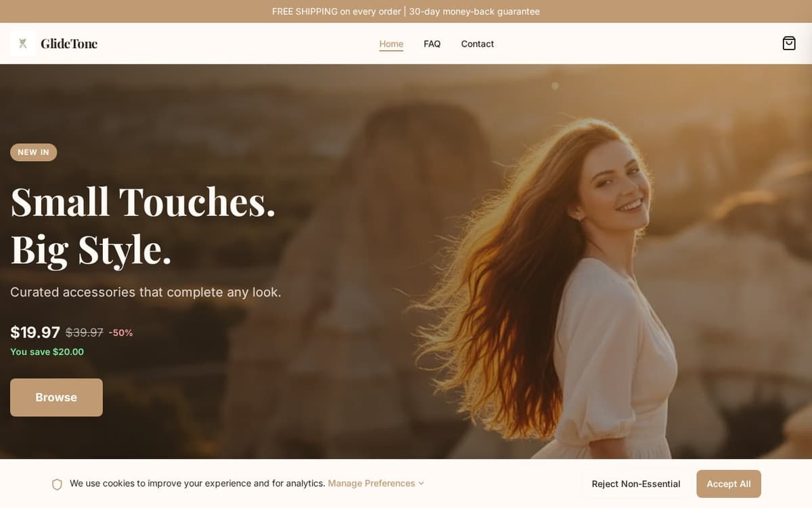Click the -50% discount label
The image size is (812, 508).
coord(120,333)
